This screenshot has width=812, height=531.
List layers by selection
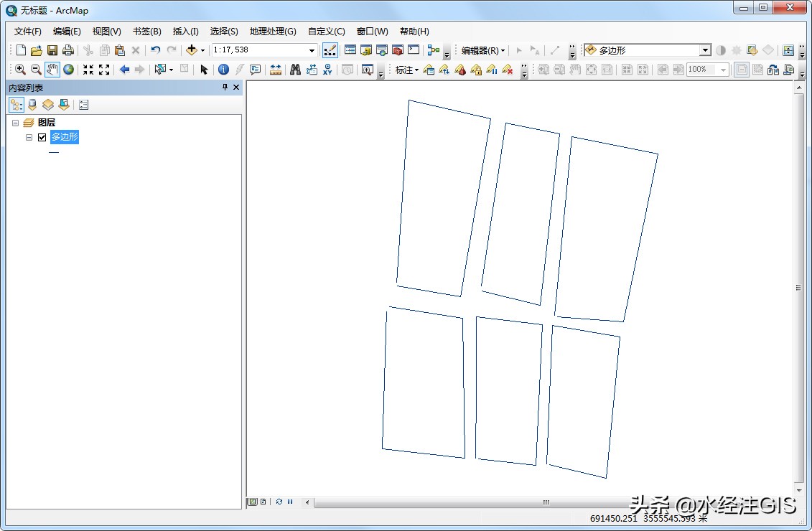[x=64, y=105]
